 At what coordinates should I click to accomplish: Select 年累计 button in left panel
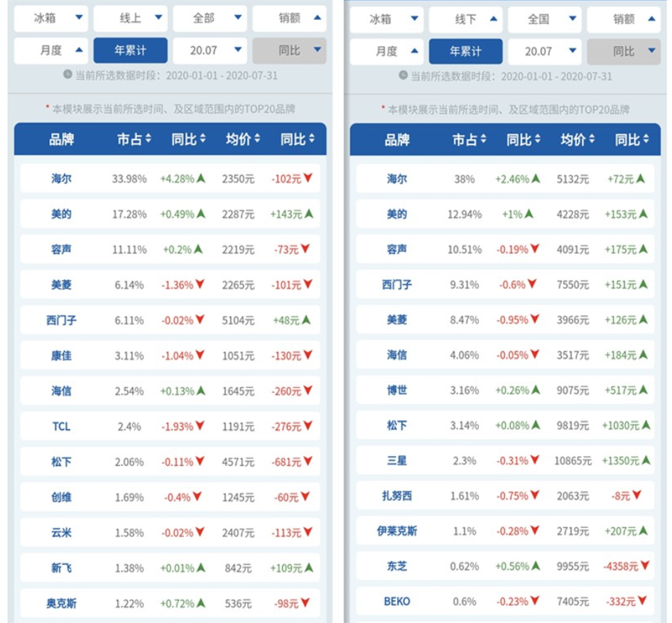click(x=130, y=50)
